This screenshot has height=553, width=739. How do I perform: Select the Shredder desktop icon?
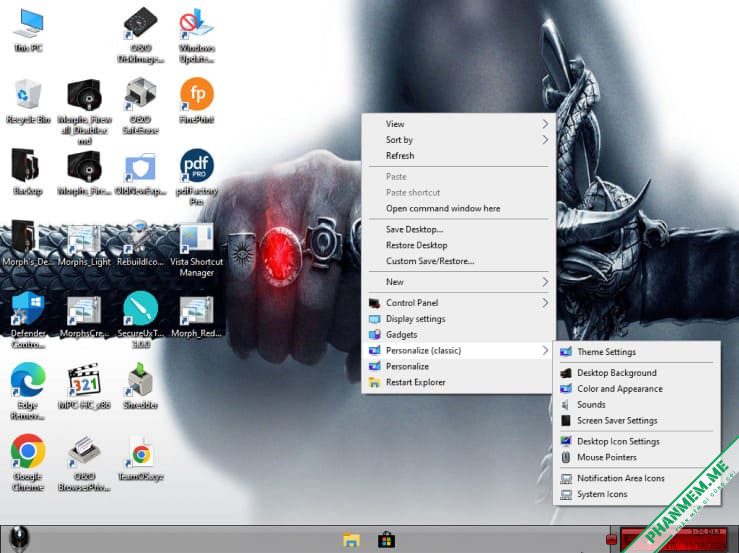(x=140, y=380)
